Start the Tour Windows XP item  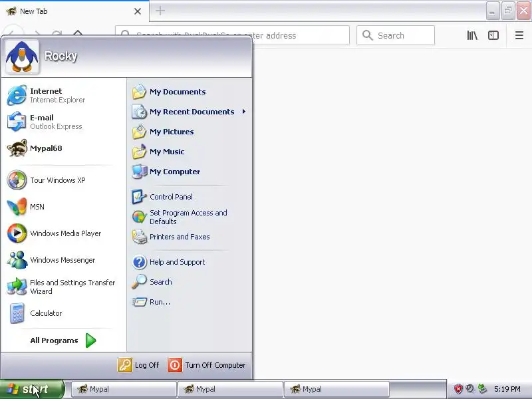pyautogui.click(x=63, y=180)
